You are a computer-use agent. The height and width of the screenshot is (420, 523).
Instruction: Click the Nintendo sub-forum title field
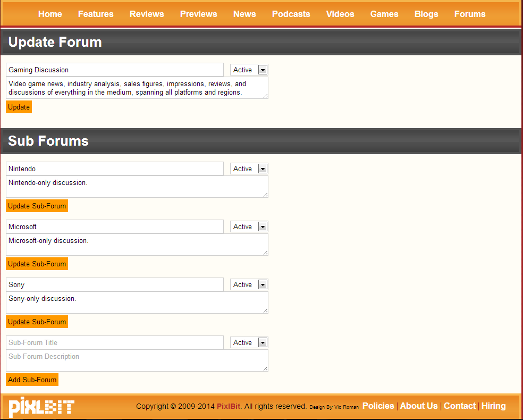115,169
